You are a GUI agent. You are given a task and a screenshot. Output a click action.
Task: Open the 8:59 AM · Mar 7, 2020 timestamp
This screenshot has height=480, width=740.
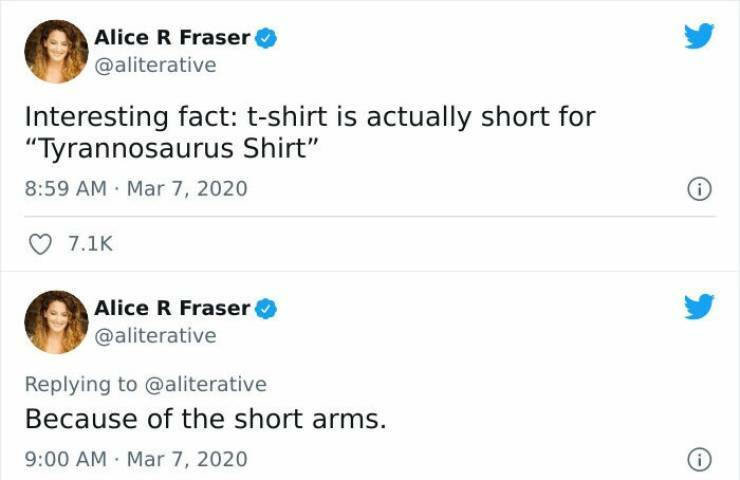[x=135, y=188]
